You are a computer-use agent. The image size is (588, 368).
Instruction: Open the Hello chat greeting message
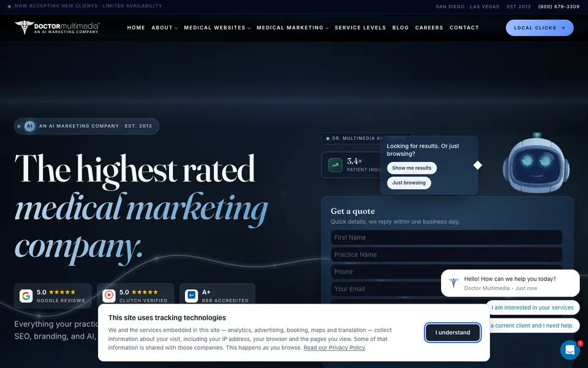510,283
